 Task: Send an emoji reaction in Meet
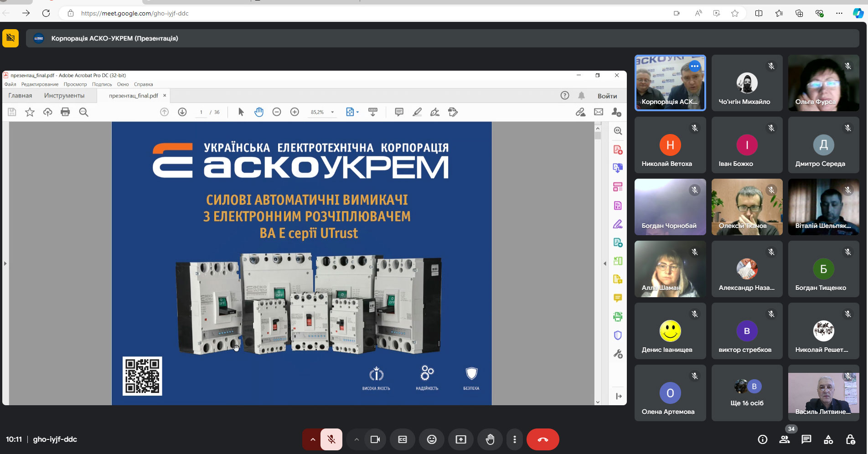pos(432,439)
